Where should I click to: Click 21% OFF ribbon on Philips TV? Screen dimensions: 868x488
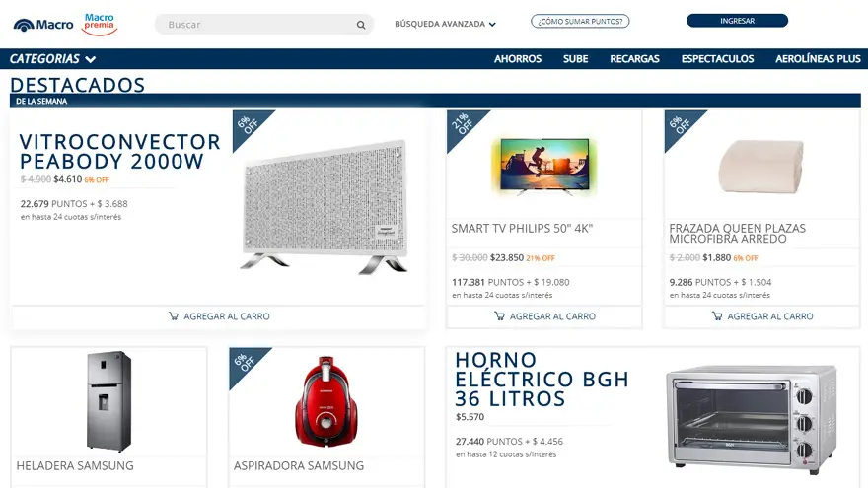click(463, 125)
